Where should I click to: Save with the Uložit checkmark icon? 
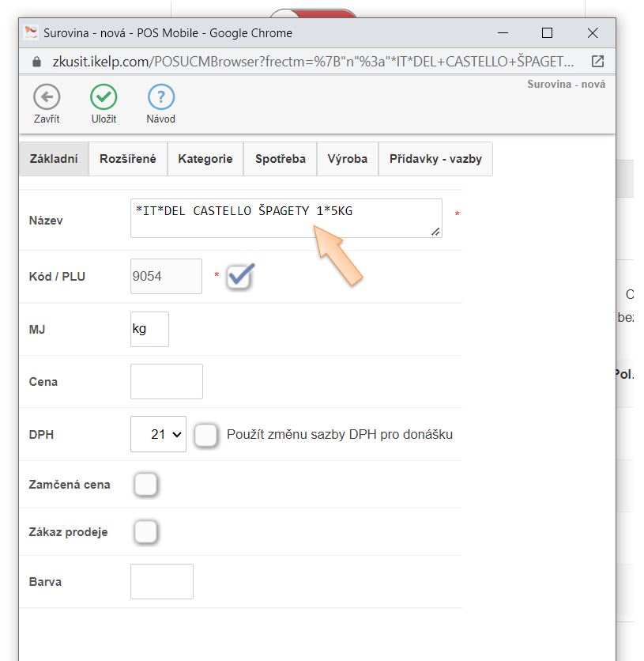103,97
